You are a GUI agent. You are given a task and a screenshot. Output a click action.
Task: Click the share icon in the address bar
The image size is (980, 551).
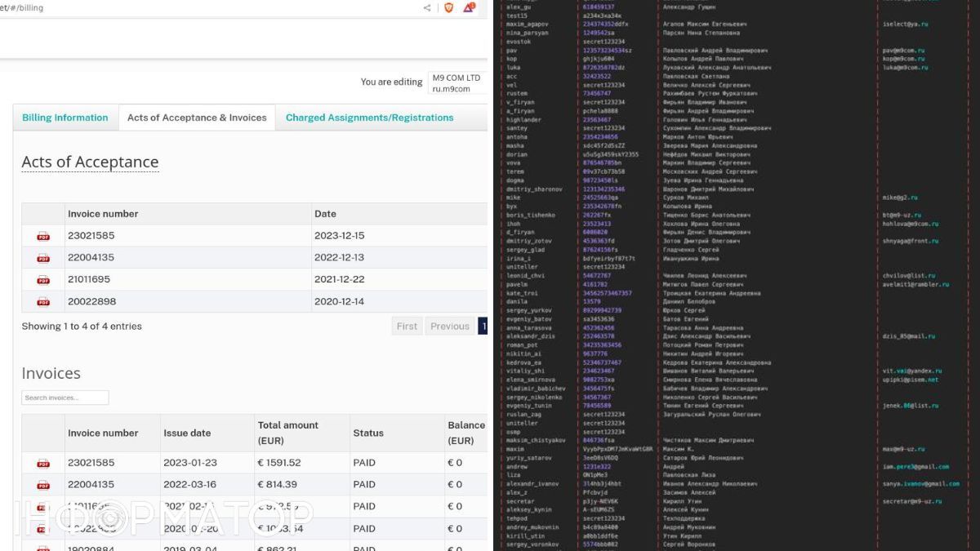click(427, 8)
